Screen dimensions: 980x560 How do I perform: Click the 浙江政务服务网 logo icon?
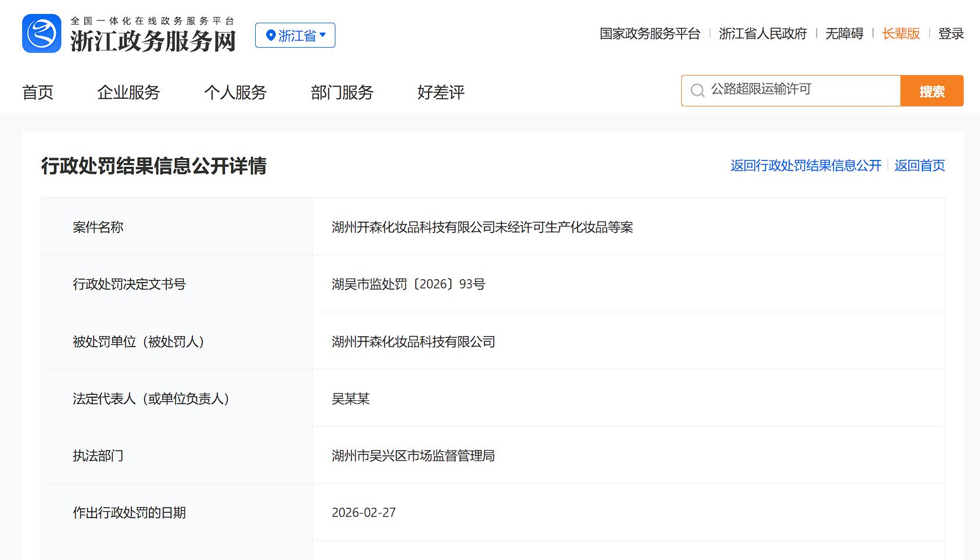42,34
